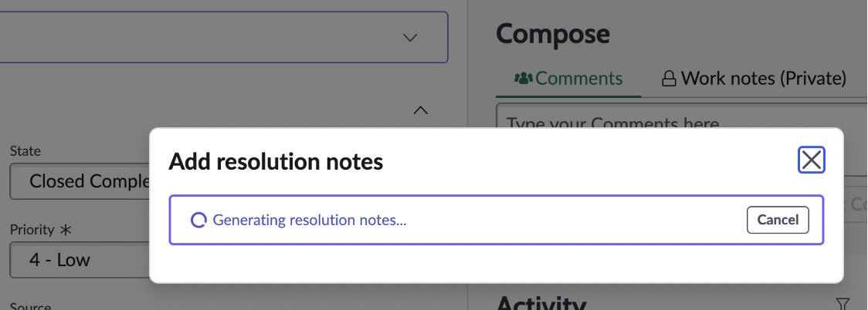Click the Compose heading

click(x=552, y=34)
